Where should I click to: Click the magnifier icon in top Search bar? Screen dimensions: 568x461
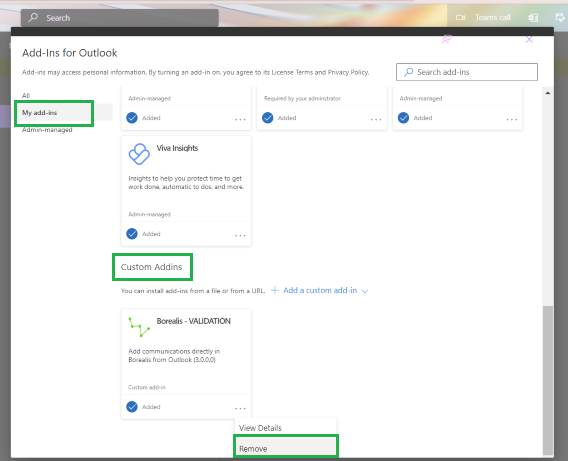pyautogui.click(x=33, y=17)
